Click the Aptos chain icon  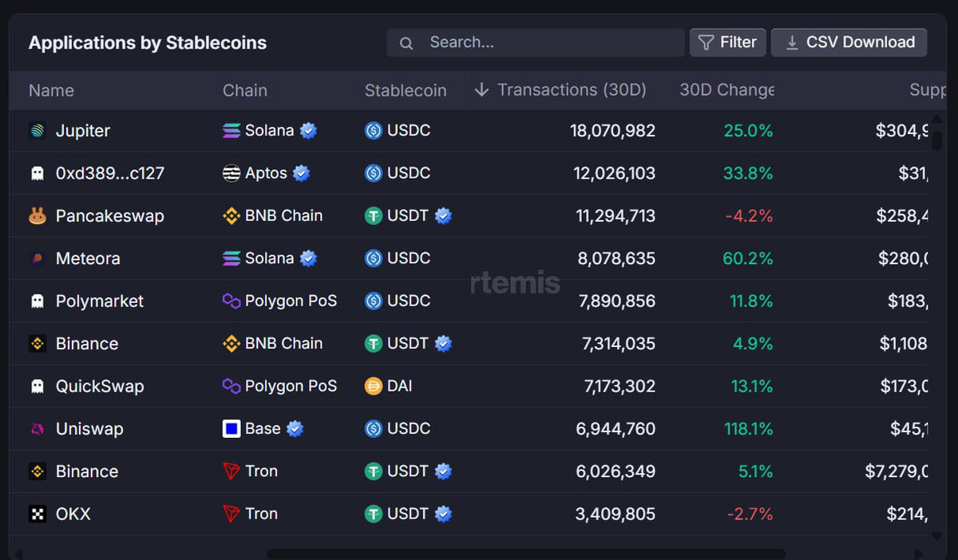coord(232,173)
